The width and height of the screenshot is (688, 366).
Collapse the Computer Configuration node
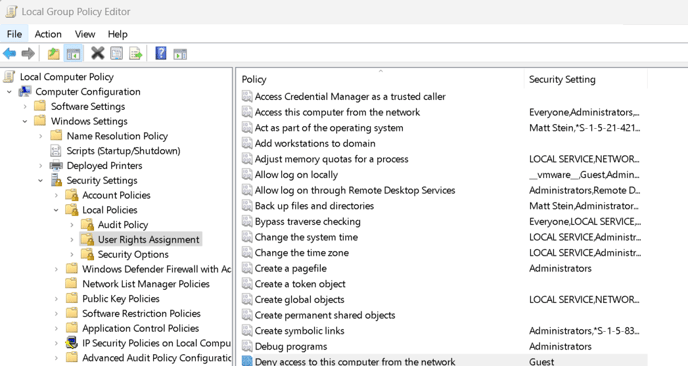pyautogui.click(x=9, y=92)
